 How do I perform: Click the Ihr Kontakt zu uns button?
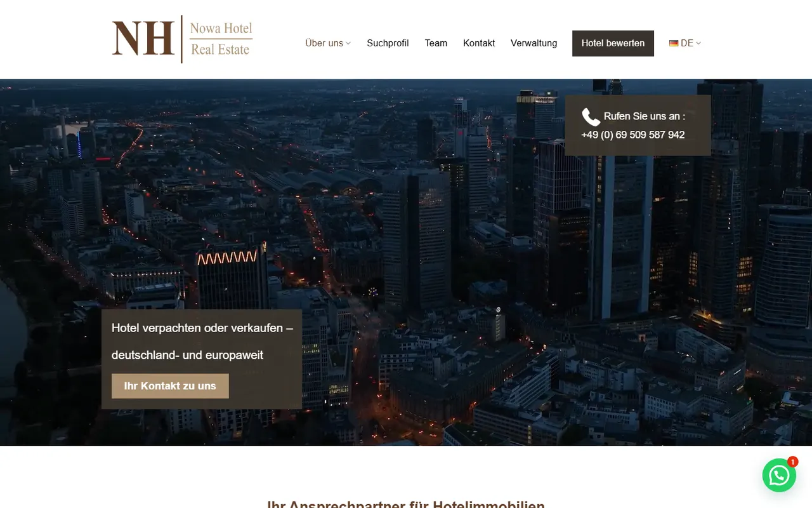point(170,386)
